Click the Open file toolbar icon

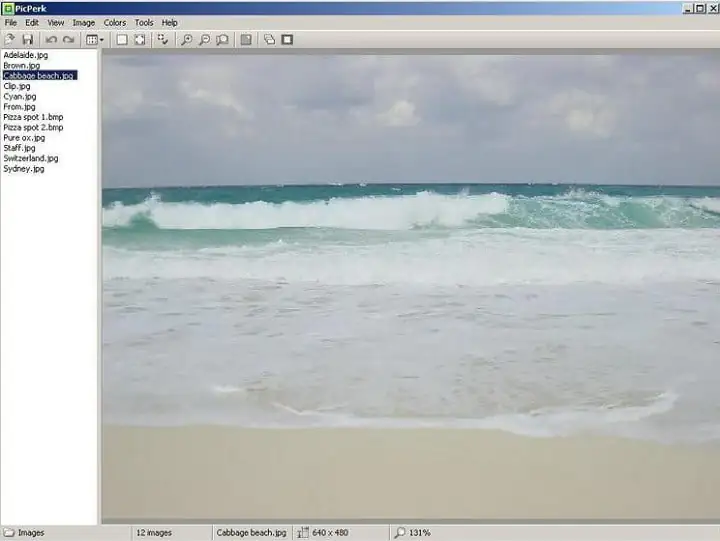point(10,40)
